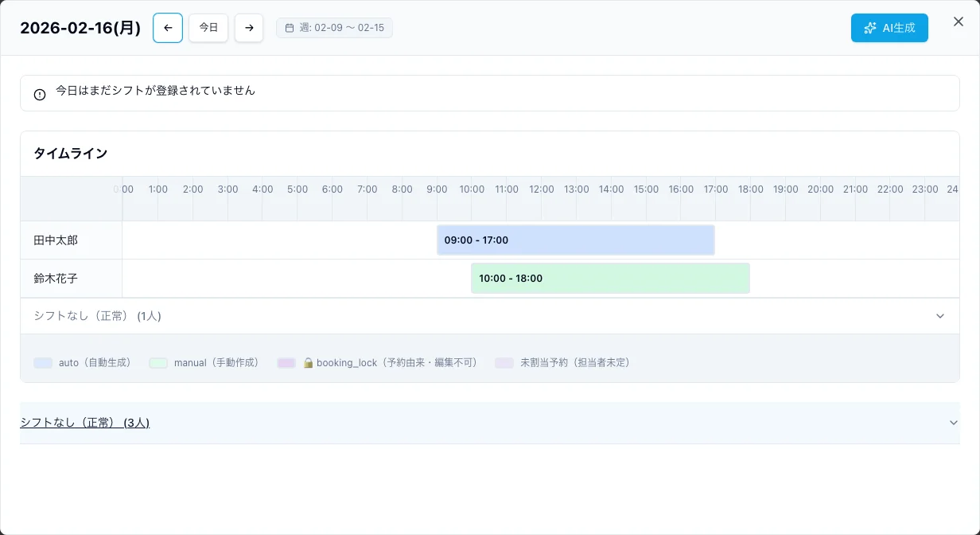Go to previous day with left arrow
Image resolution: width=980 pixels, height=535 pixels.
168,28
